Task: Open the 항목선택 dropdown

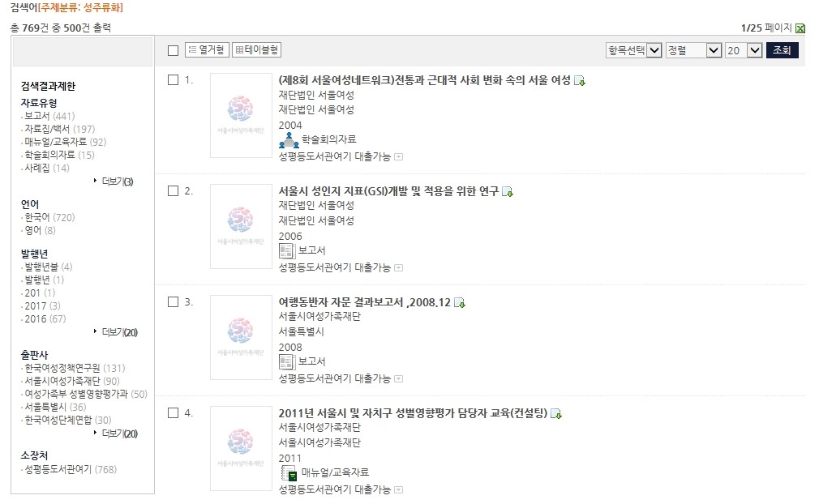Action: tap(634, 50)
